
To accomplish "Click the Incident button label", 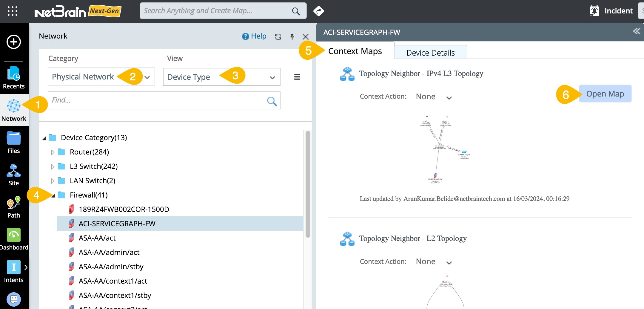I will point(619,11).
